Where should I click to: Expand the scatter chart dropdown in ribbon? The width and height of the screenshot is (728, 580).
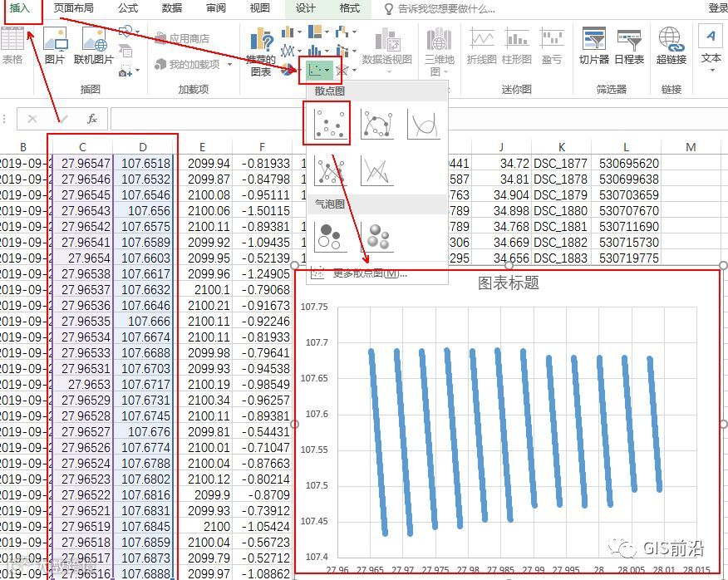point(327,71)
